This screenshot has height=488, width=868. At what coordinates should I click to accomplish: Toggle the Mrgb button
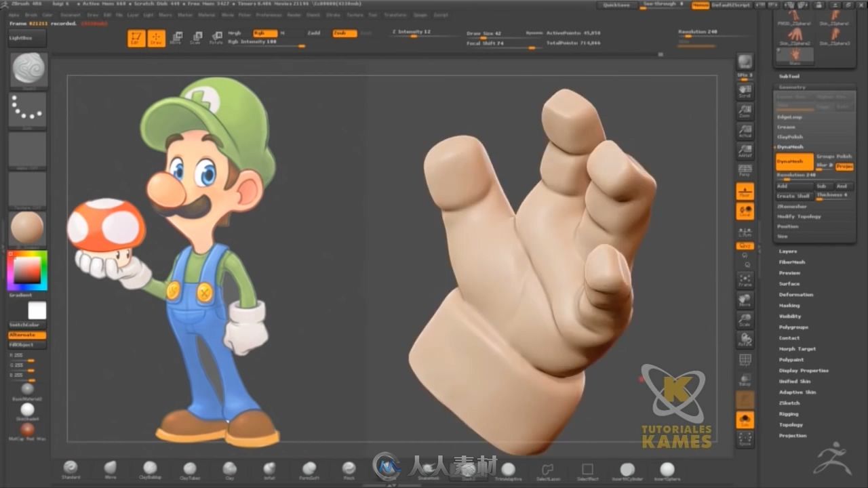235,33
